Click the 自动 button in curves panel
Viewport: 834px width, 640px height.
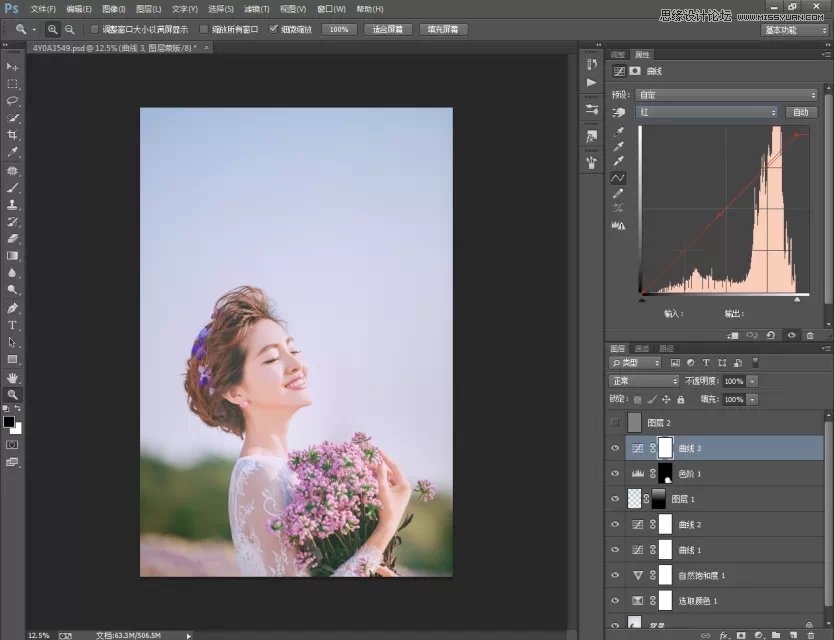point(801,112)
